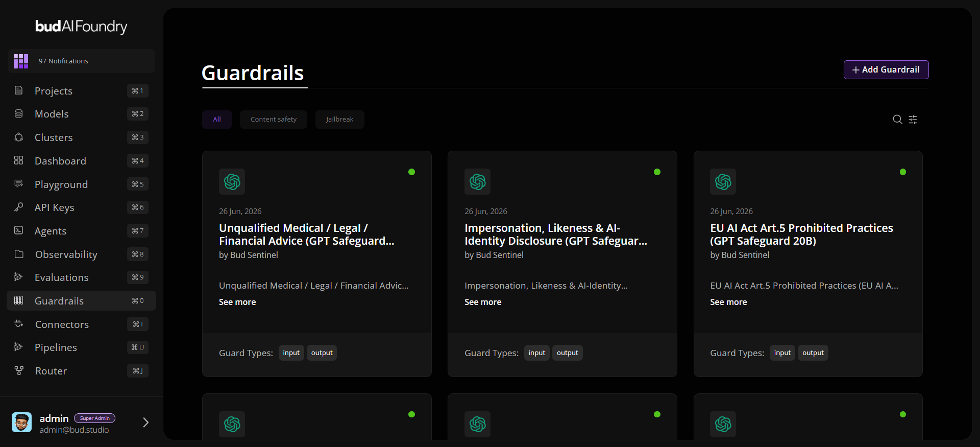Click the Observability folder icon

pyautogui.click(x=19, y=254)
